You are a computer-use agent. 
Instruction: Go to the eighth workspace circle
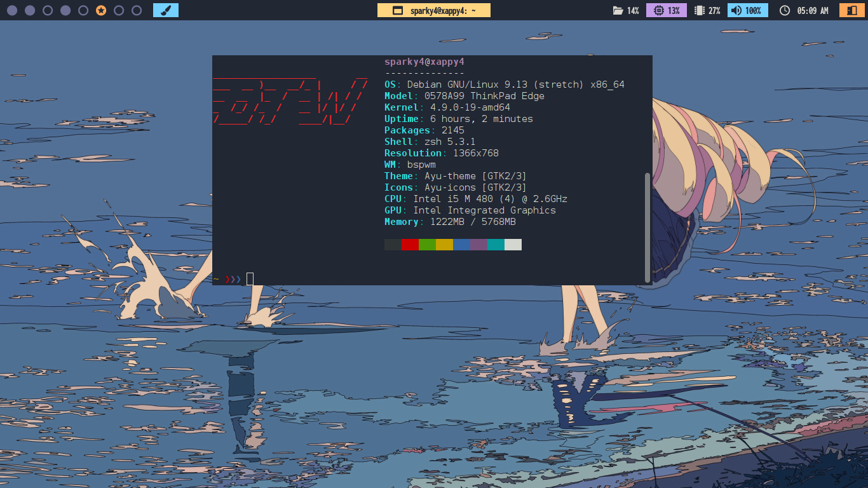[137, 10]
